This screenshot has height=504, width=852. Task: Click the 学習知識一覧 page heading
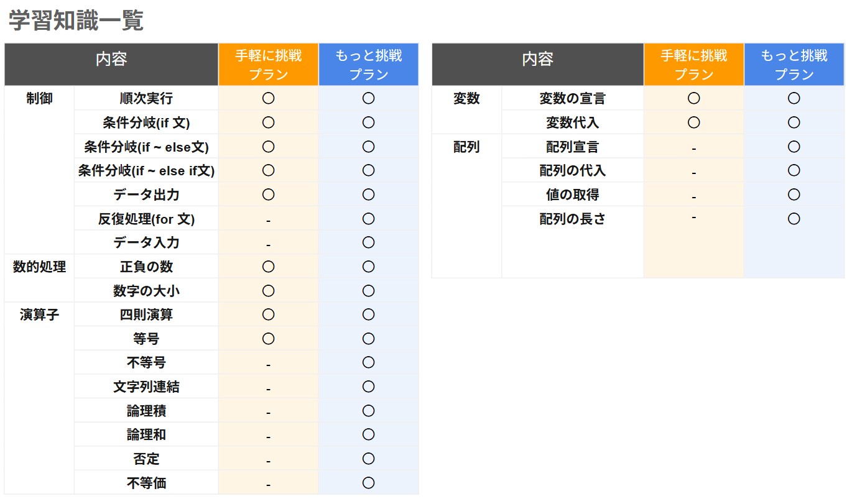coord(76,21)
